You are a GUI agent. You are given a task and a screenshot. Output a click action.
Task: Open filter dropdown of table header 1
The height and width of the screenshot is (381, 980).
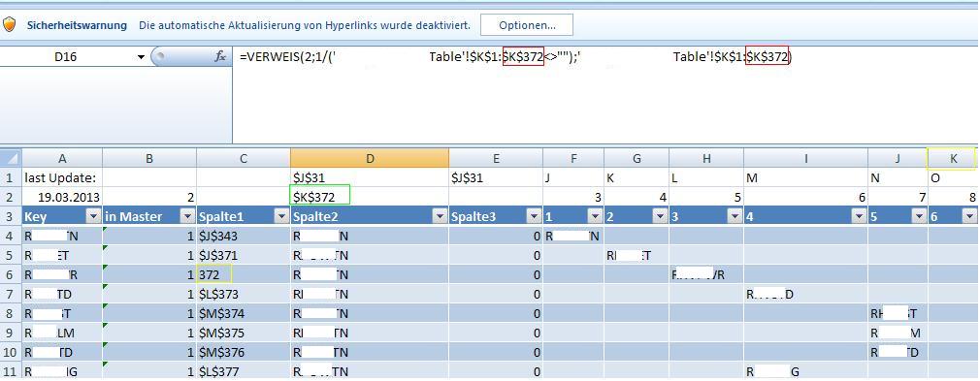coord(596,217)
